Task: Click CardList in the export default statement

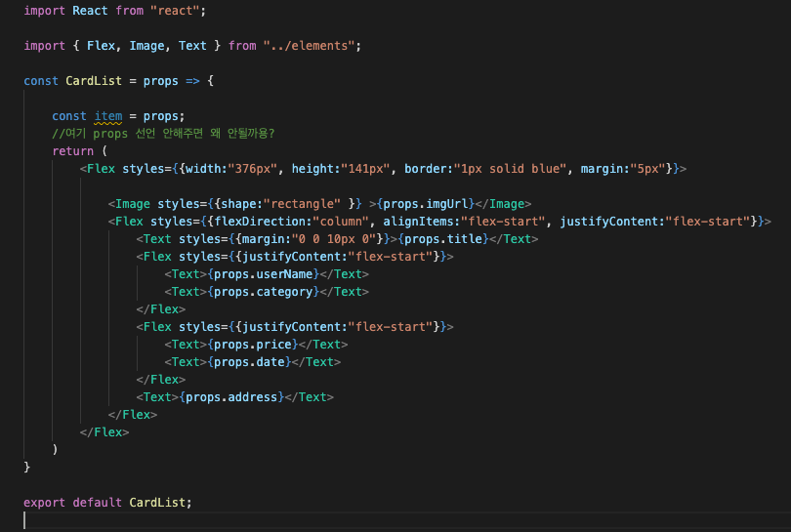Action: coord(157,503)
